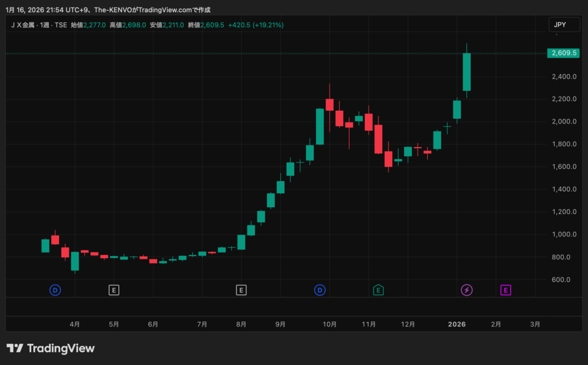Click the green earnings E marker in November
Screen dimensions: 588x365
click(378, 290)
